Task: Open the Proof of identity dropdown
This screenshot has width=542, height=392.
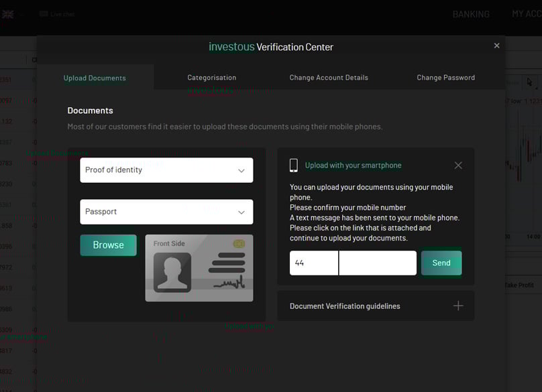Action: (166, 170)
